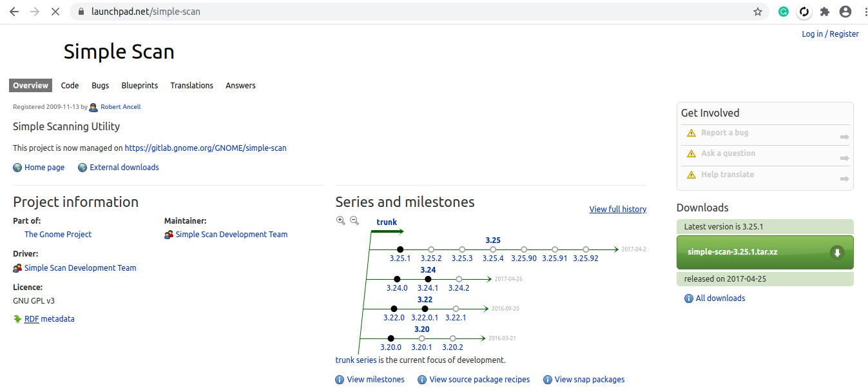Open the Bugs tab

[100, 85]
